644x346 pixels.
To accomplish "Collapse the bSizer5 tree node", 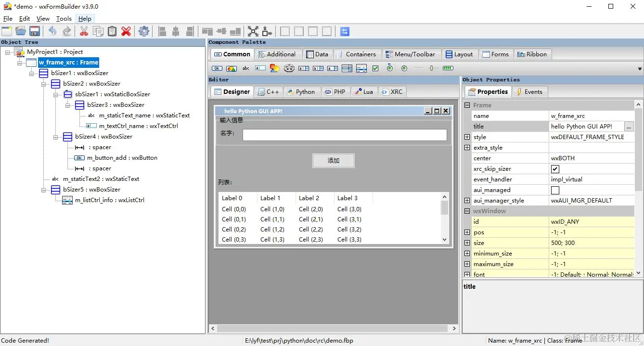I will pyautogui.click(x=44, y=190).
